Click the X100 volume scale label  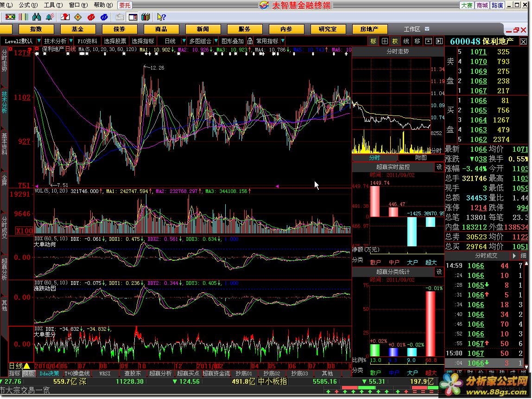click(25, 231)
